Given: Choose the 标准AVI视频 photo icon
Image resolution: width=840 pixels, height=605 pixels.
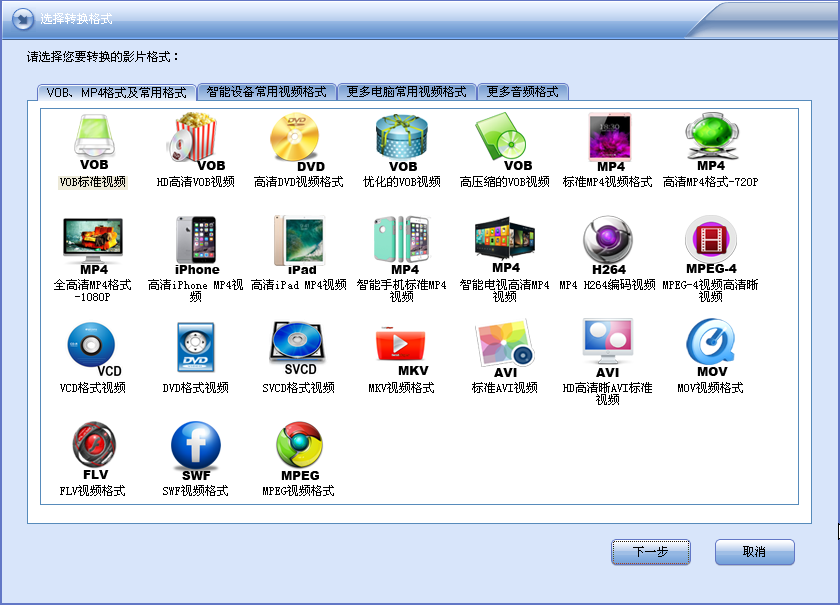Looking at the screenshot, I should pyautogui.click(x=504, y=349).
